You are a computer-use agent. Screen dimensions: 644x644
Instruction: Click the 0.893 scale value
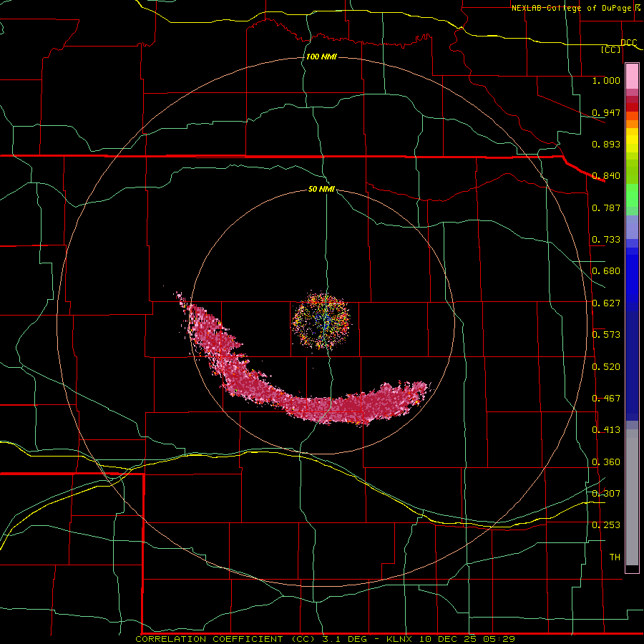[606, 144]
